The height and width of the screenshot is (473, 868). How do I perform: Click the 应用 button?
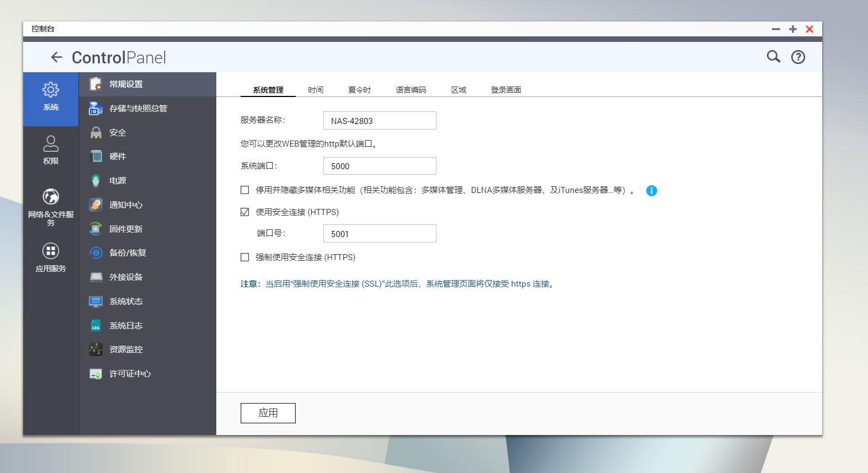(268, 413)
